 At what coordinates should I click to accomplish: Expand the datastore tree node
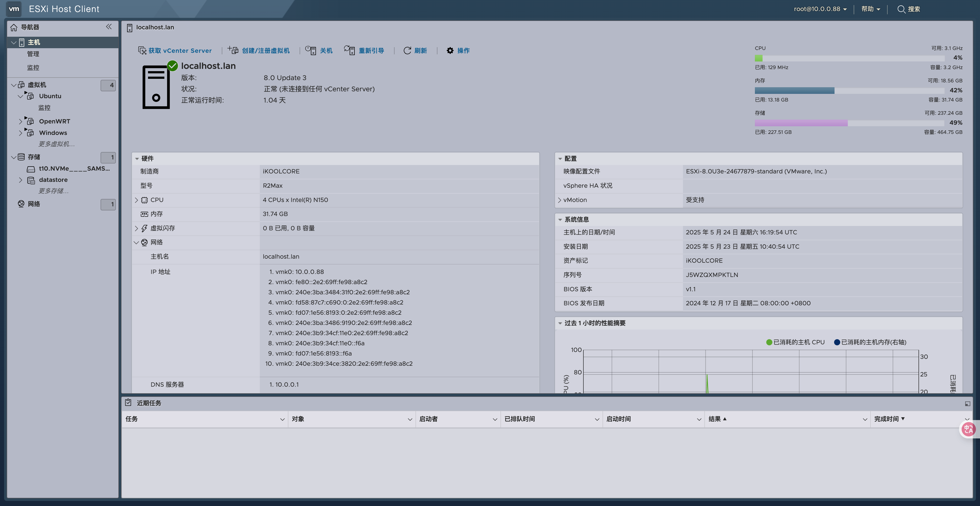[20, 180]
